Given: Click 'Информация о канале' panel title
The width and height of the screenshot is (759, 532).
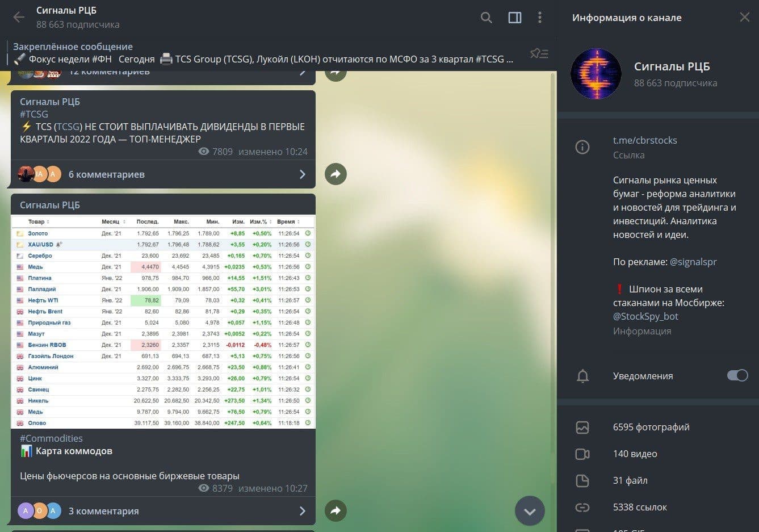Looking at the screenshot, I should [627, 18].
